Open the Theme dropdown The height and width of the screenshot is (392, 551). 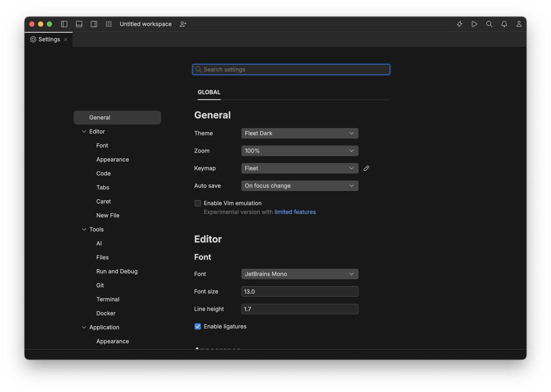[300, 133]
